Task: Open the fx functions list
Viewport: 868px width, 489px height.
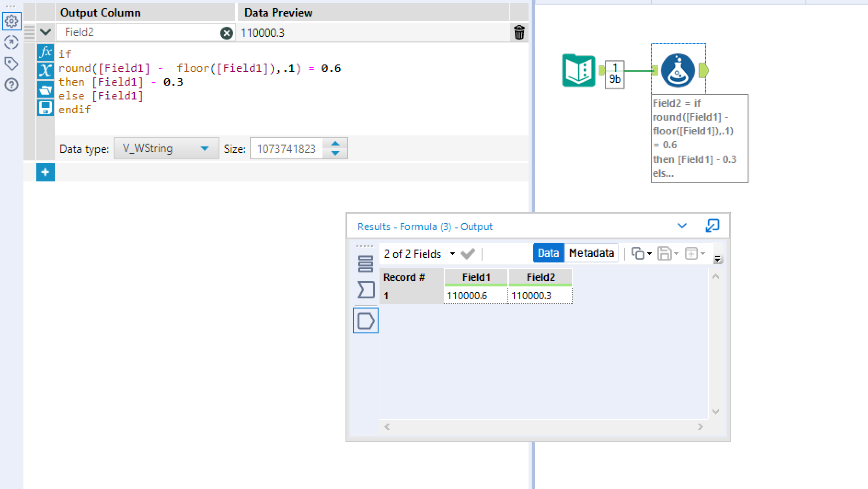Action: point(46,52)
